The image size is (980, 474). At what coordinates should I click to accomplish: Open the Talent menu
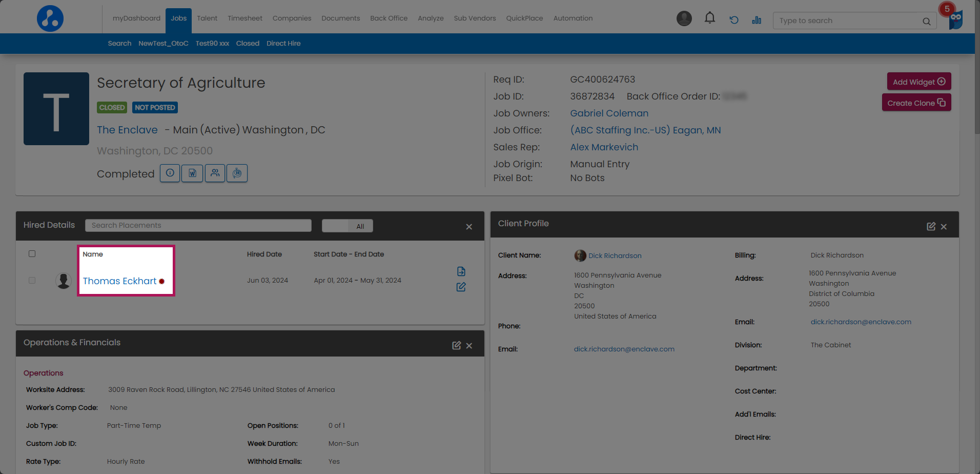click(x=207, y=18)
